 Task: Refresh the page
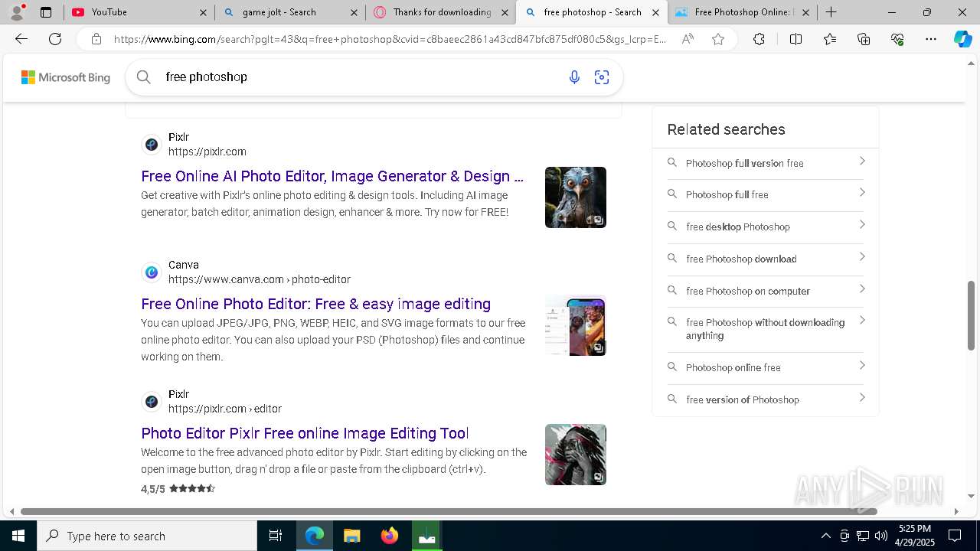click(x=55, y=39)
